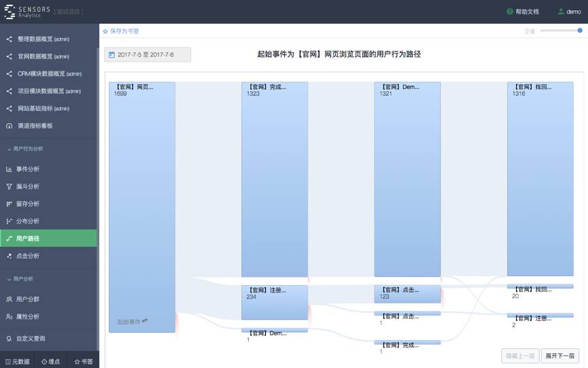The height and width of the screenshot is (368, 588).
Task: Switch to 埋点 bottom tab
Action: (x=50, y=362)
